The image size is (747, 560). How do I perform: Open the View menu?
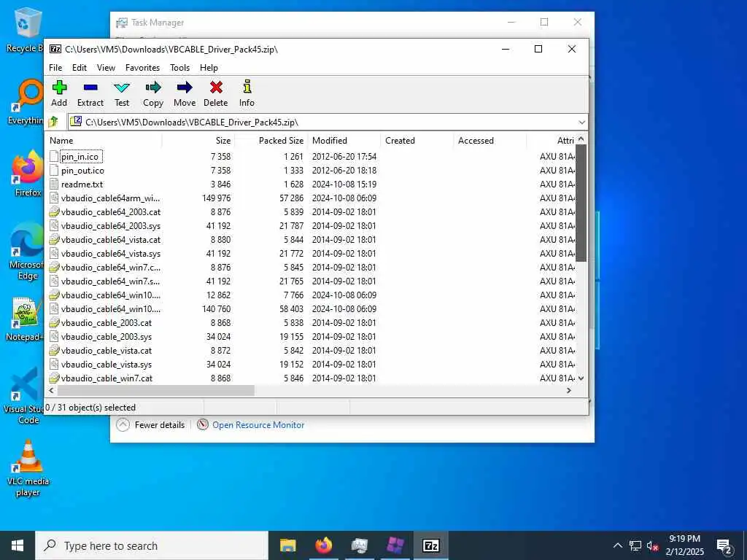point(106,68)
